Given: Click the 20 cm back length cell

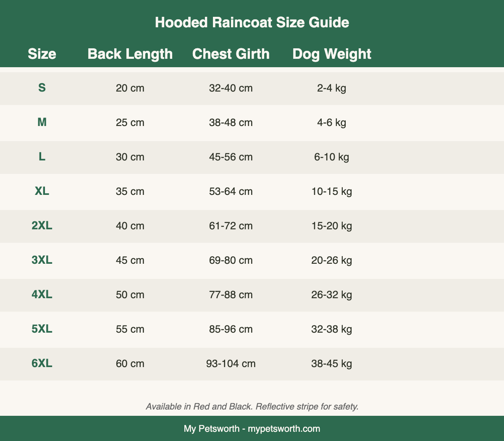Looking at the screenshot, I should coord(130,88).
